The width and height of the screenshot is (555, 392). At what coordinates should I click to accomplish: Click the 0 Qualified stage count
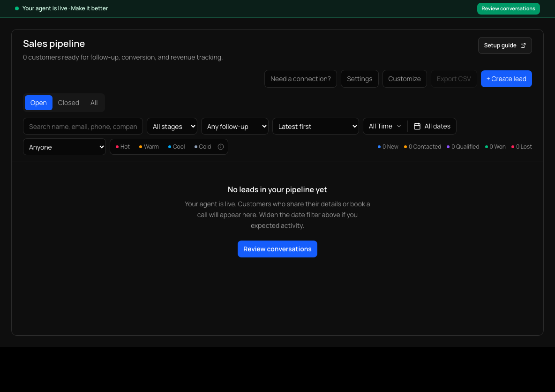click(463, 147)
